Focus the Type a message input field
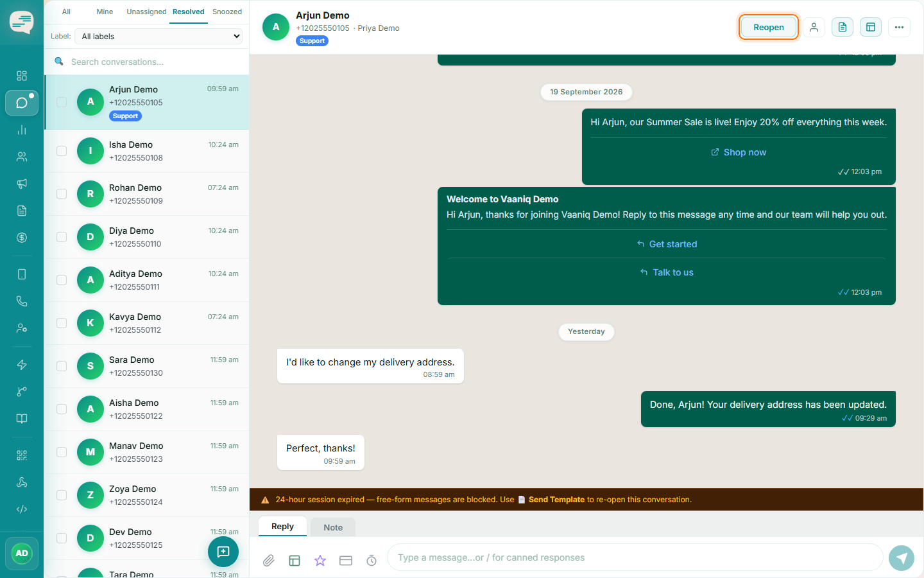This screenshot has height=578, width=924. coord(635,557)
